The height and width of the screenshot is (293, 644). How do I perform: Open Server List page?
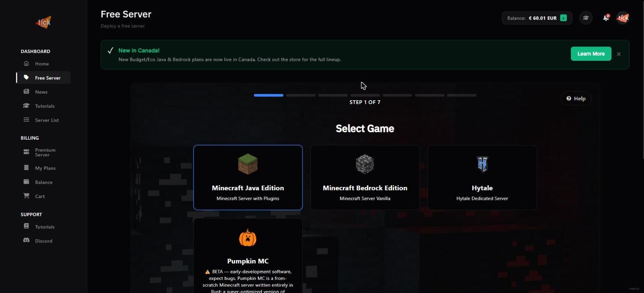(43, 120)
